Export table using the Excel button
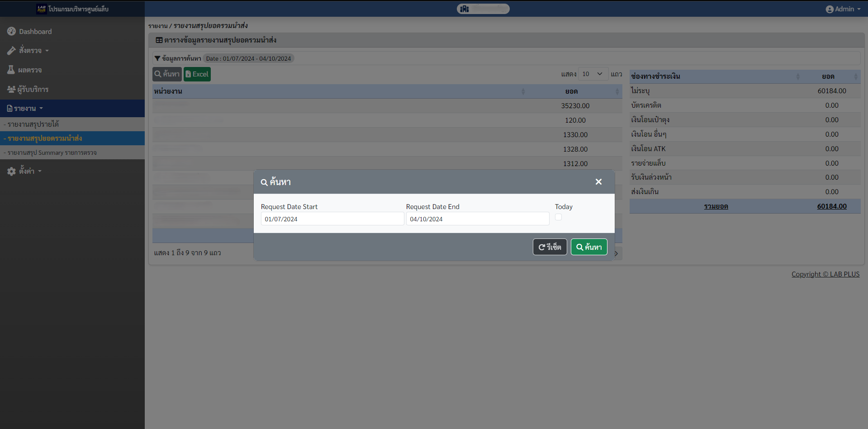This screenshot has width=868, height=429. pyautogui.click(x=197, y=74)
